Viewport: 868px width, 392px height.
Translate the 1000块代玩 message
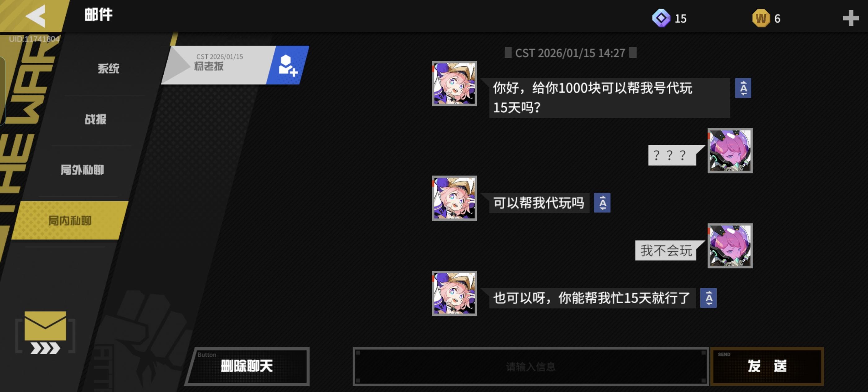tap(743, 88)
